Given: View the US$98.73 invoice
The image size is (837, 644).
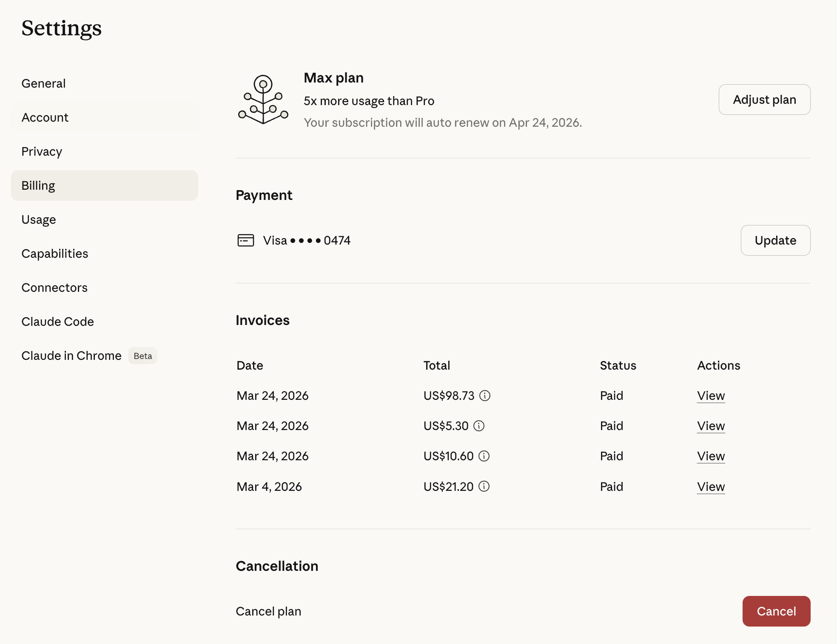Looking at the screenshot, I should tap(711, 396).
